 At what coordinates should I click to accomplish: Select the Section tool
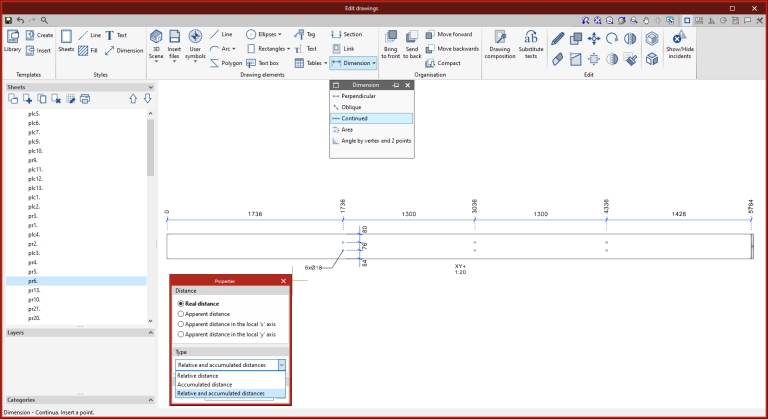tap(346, 34)
